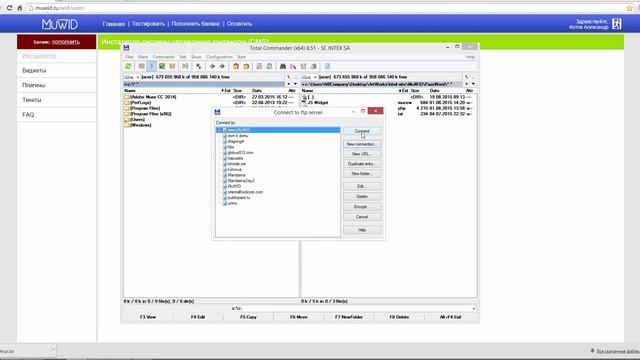Click left panel Date column header
Viewport: 640px width, 360px height.
(257, 91)
